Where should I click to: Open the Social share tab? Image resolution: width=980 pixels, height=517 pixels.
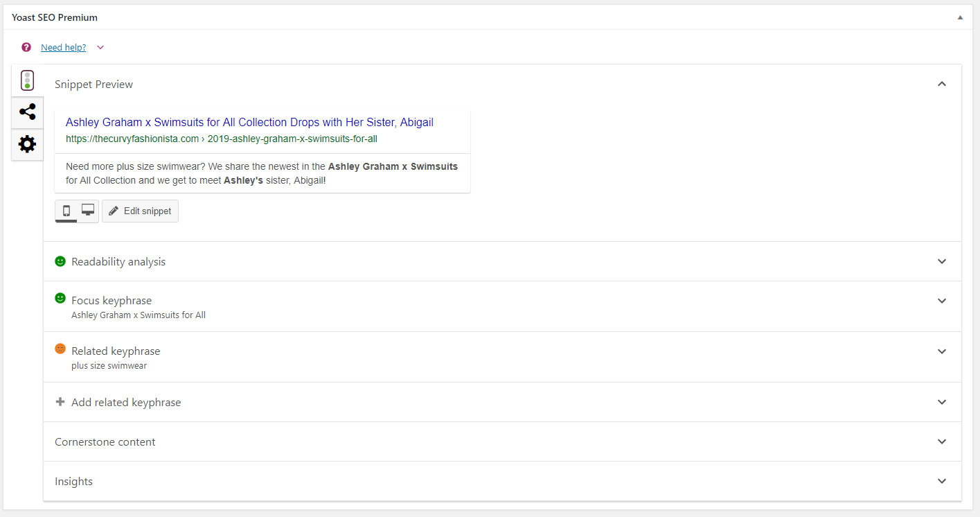[x=27, y=112]
